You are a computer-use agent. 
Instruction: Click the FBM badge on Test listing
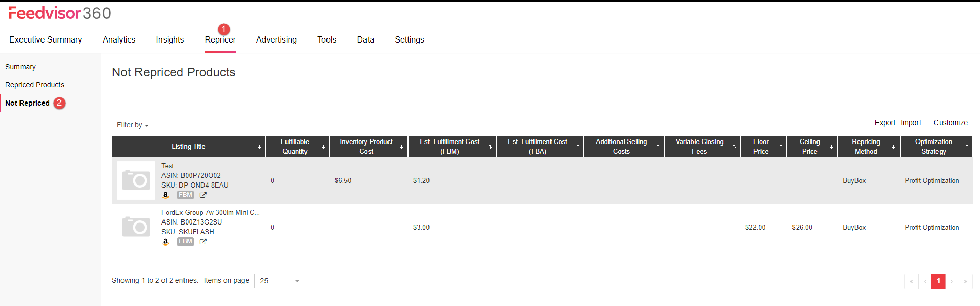pos(186,195)
